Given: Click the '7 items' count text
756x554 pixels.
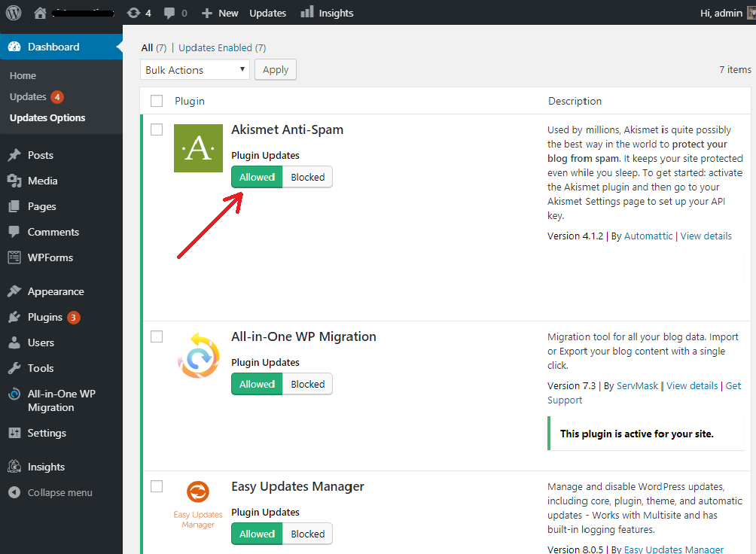Looking at the screenshot, I should [x=735, y=69].
